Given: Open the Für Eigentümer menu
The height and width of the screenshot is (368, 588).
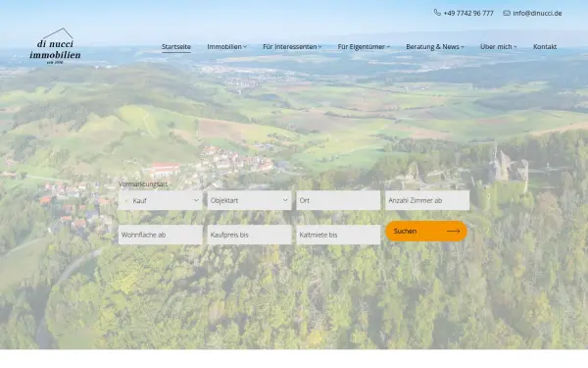Looking at the screenshot, I should (x=364, y=46).
